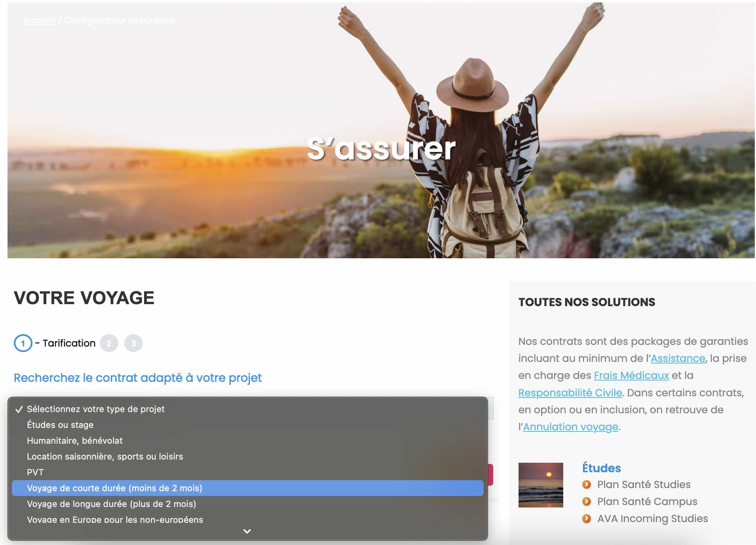Select 'Voyage de longue durée' option
The height and width of the screenshot is (545, 756).
[111, 504]
